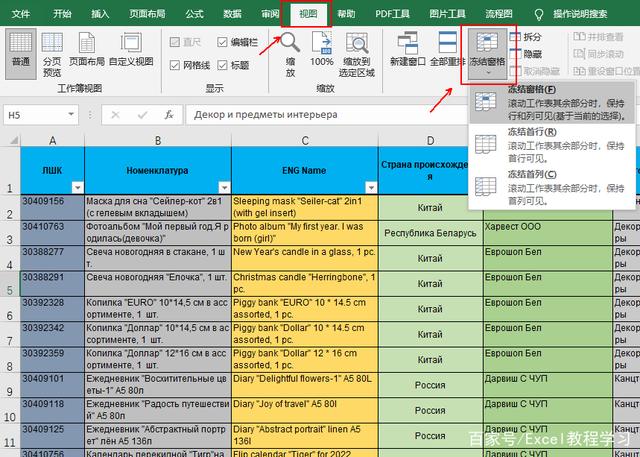Select column B header
The width and height of the screenshot is (640, 457).
158,141
